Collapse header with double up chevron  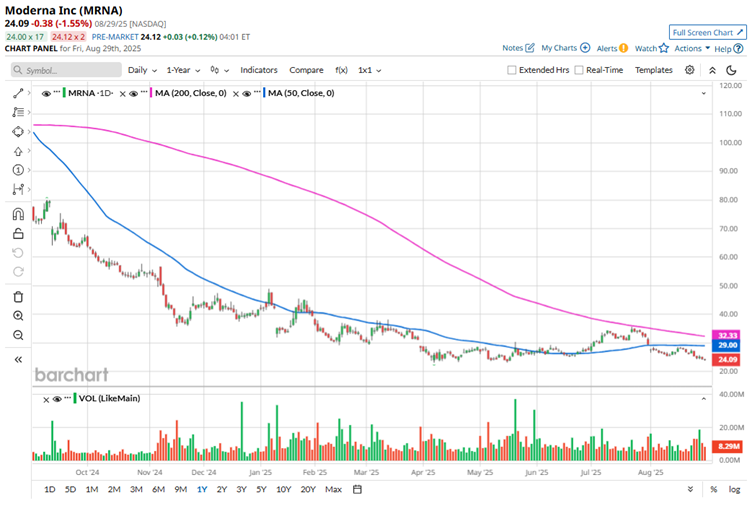[712, 70]
